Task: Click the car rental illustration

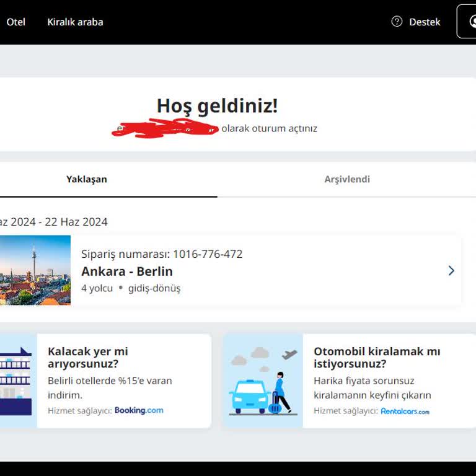Action: [263, 381]
